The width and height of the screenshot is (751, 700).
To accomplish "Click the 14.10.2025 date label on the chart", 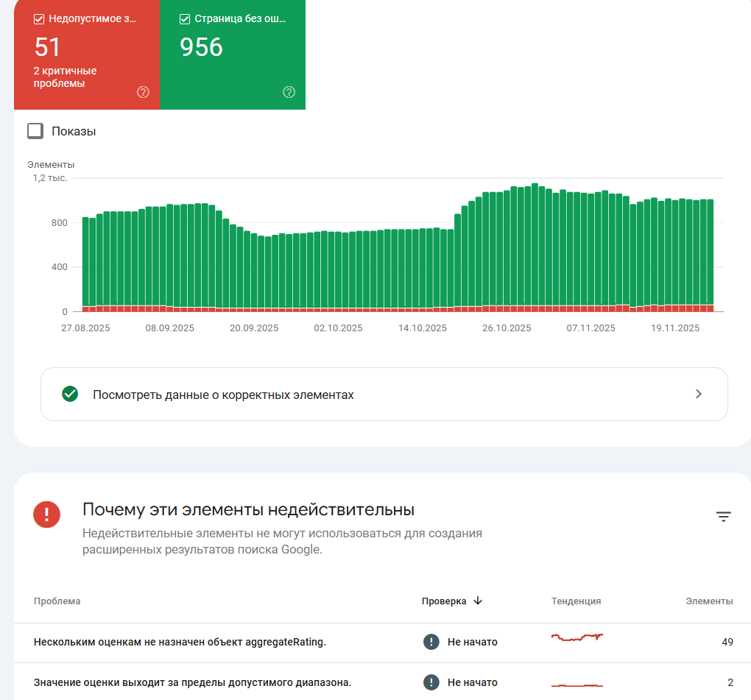I will 423,328.
